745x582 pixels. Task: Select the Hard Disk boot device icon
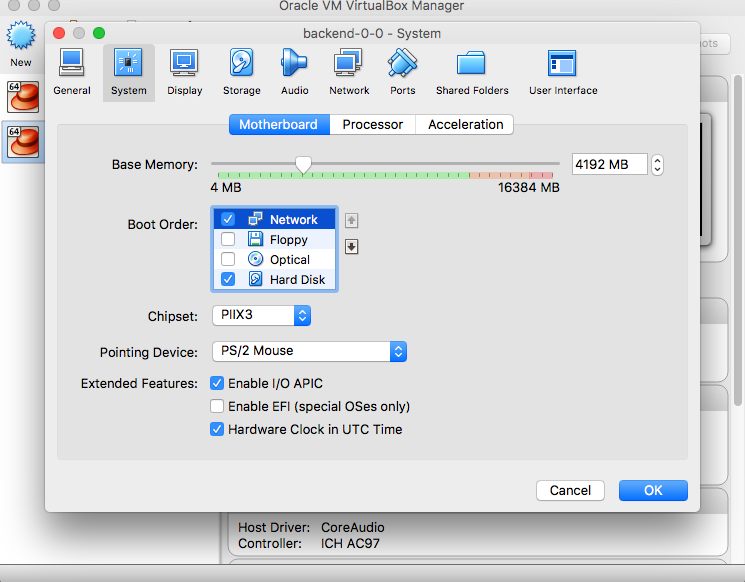pos(255,279)
